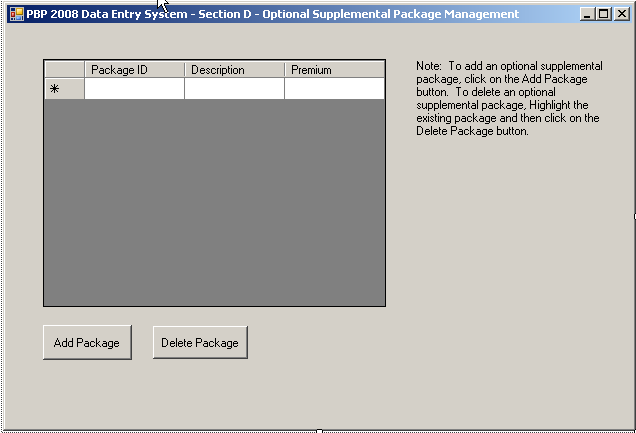Select the Premium column header
Image resolution: width=636 pixels, height=433 pixels.
[x=335, y=70]
